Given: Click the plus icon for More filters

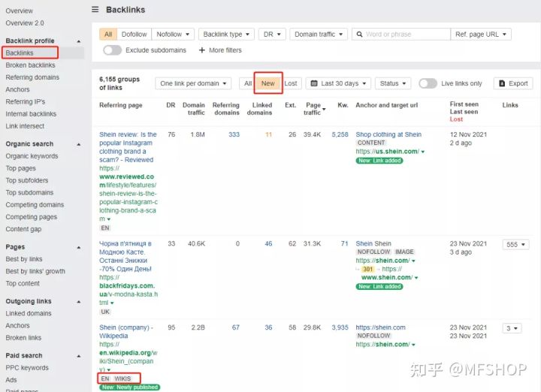Looking at the screenshot, I should click(202, 50).
